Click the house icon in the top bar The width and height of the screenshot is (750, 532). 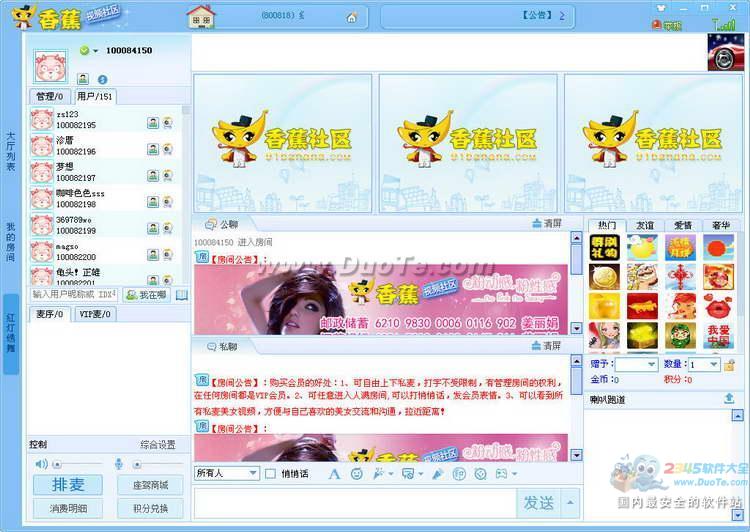(x=201, y=17)
